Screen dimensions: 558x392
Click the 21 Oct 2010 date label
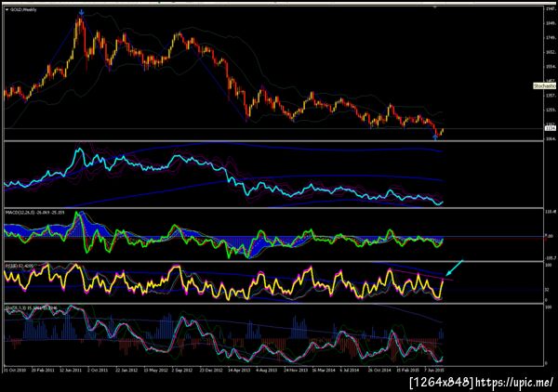pos(14,370)
